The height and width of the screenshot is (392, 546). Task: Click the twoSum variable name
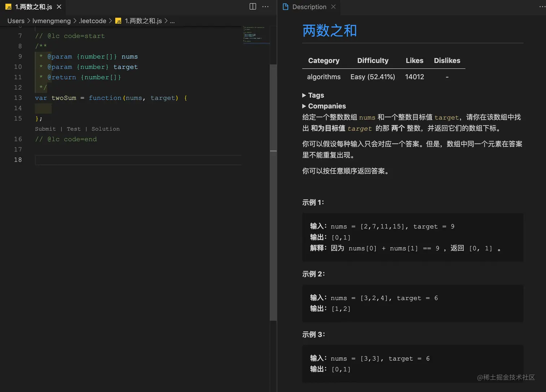64,98
